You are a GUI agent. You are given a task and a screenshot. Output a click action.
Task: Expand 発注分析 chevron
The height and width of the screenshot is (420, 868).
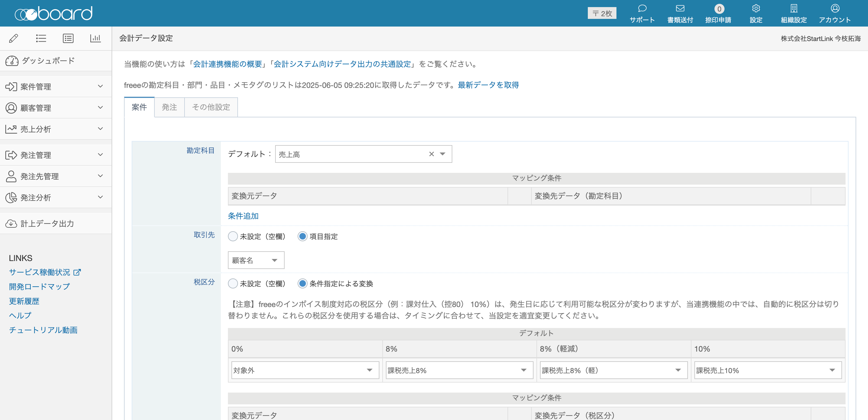pyautogui.click(x=100, y=197)
